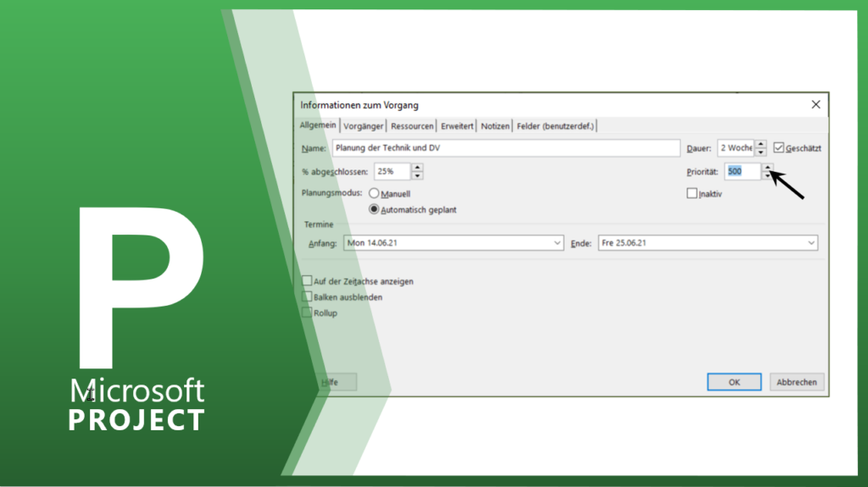Close the Informationen zum Vorgang dialog
This screenshot has height=487, width=868.
coord(815,104)
